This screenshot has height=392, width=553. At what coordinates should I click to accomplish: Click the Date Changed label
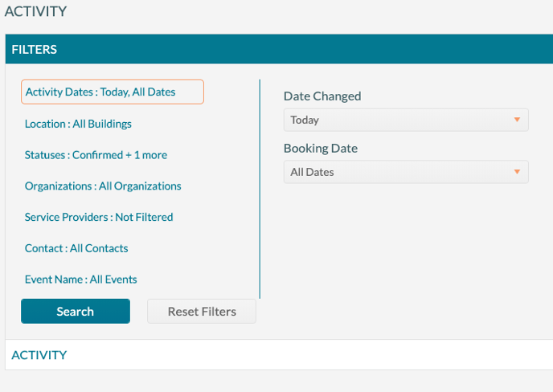(322, 96)
